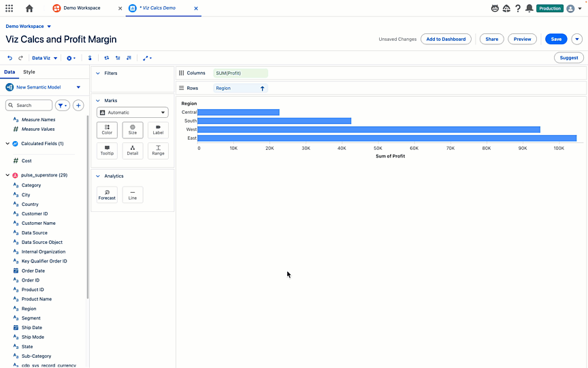Viewport: 588px width, 368px height.
Task: Collapse the Calculated Fields group
Action: pos(7,144)
